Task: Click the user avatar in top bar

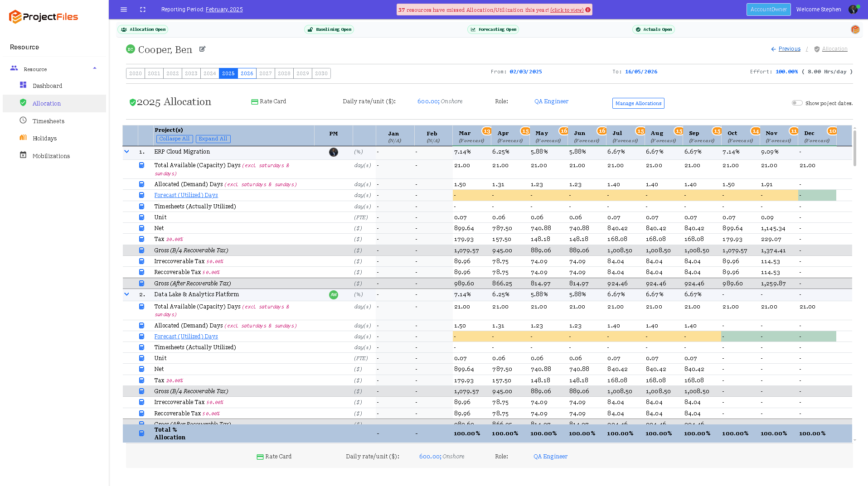Action: click(x=853, y=10)
